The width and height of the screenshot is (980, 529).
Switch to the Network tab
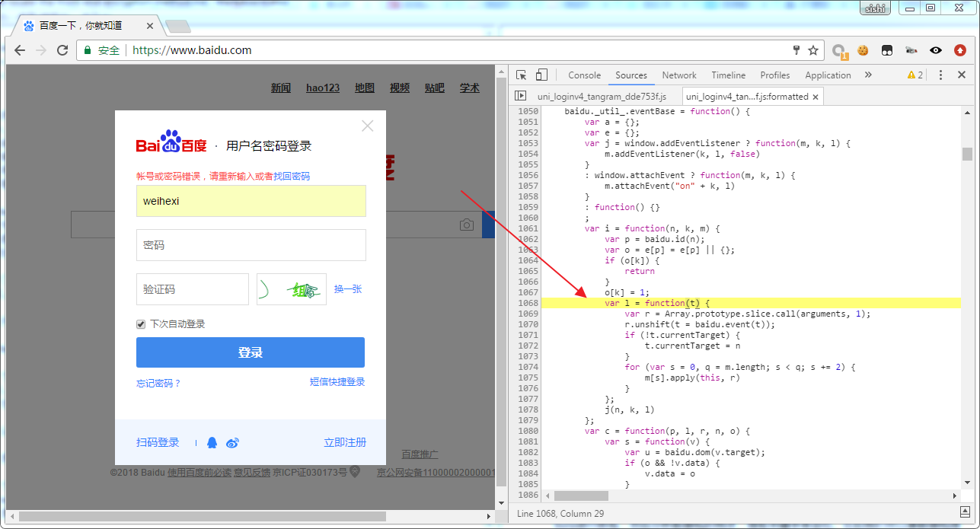(x=679, y=75)
